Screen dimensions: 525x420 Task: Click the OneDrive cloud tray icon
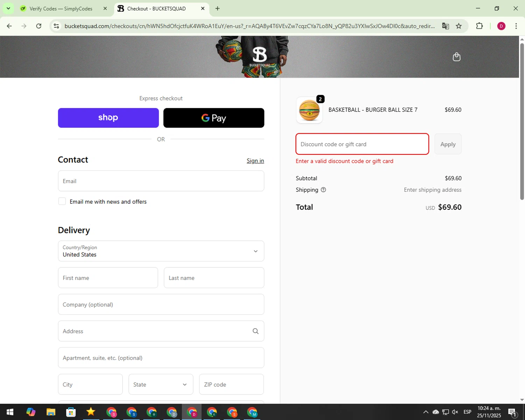tap(436, 412)
